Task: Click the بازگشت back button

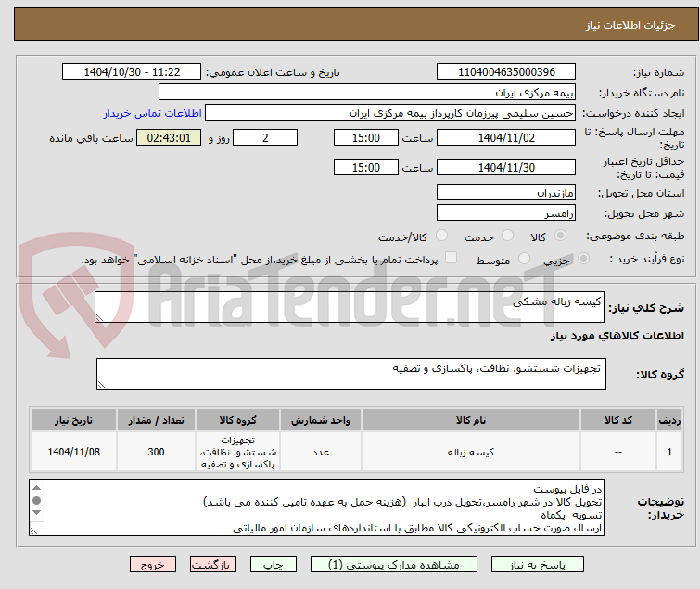Action: coord(213,565)
